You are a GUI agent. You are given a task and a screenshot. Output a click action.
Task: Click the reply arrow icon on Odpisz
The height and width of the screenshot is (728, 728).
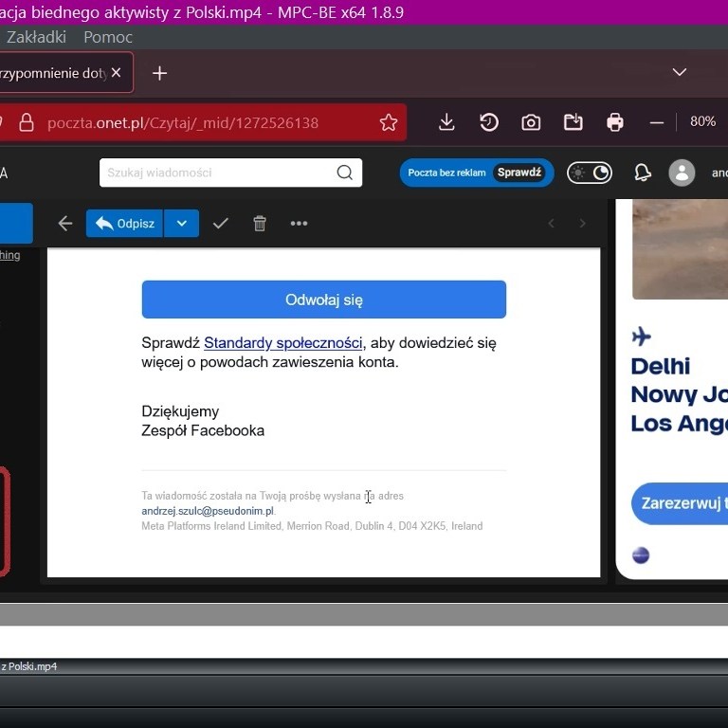[x=104, y=224]
